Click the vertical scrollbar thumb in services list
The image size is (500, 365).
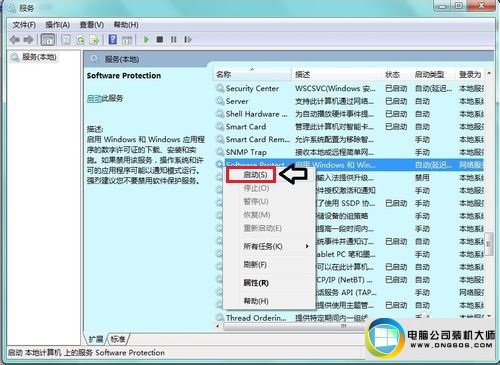click(x=489, y=244)
